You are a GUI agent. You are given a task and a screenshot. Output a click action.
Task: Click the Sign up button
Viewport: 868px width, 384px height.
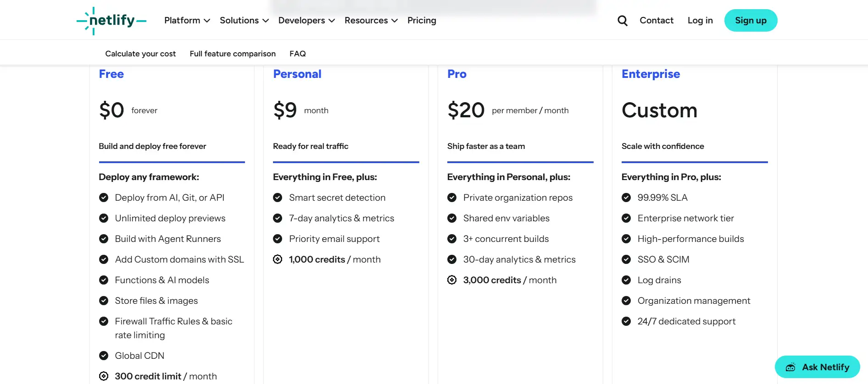pos(751,20)
